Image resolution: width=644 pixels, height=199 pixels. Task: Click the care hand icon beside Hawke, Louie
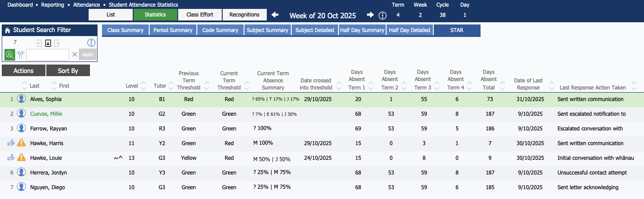pyautogui.click(x=11, y=158)
